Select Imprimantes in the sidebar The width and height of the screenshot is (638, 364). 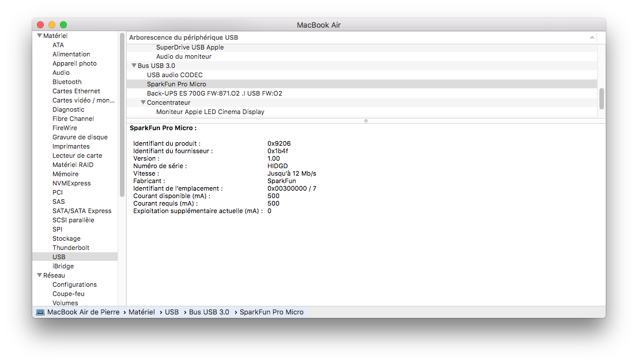[71, 146]
